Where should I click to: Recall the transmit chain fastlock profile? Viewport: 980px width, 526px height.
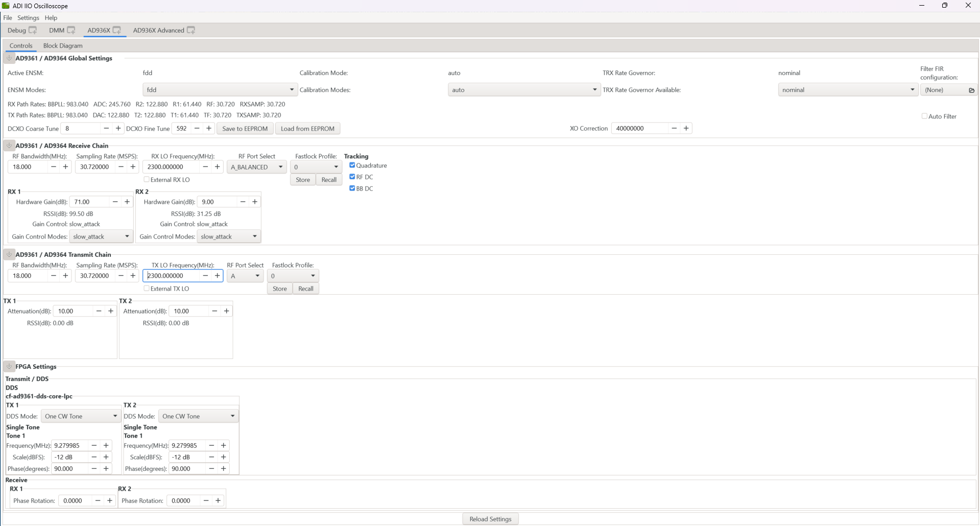pyautogui.click(x=306, y=289)
